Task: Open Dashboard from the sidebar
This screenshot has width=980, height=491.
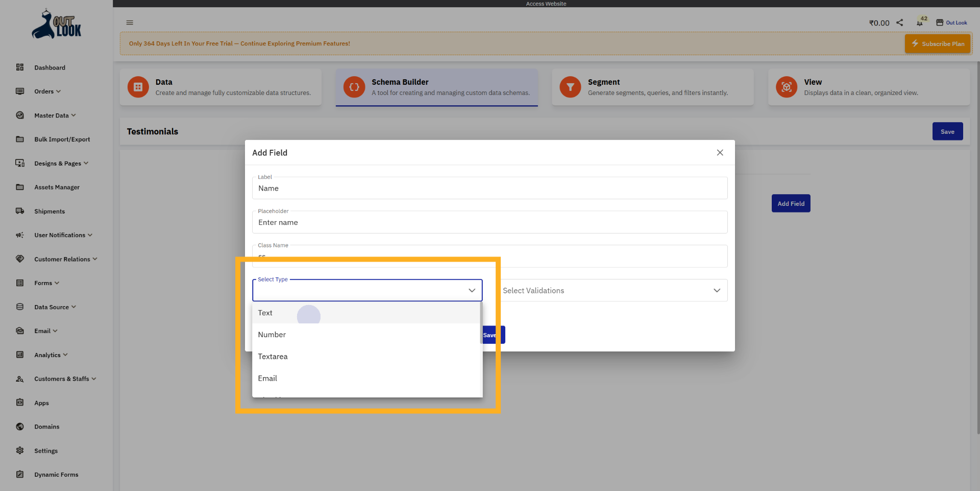Action: 50,67
